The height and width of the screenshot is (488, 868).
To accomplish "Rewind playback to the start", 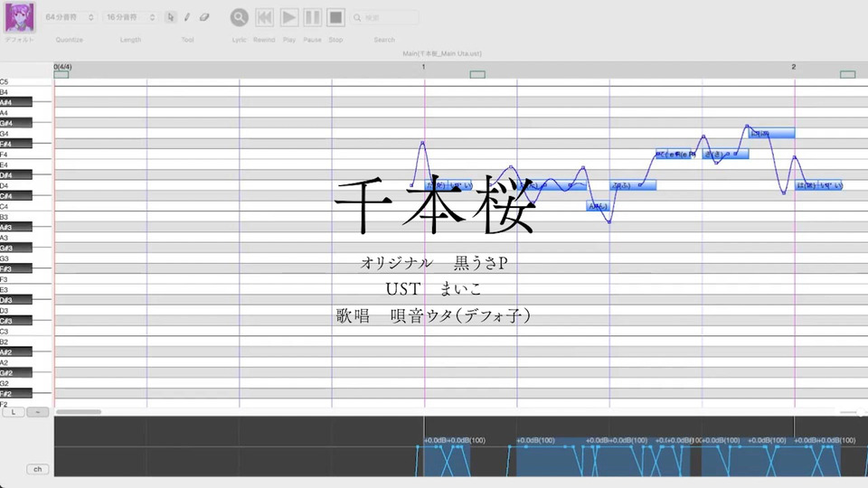I will (265, 18).
